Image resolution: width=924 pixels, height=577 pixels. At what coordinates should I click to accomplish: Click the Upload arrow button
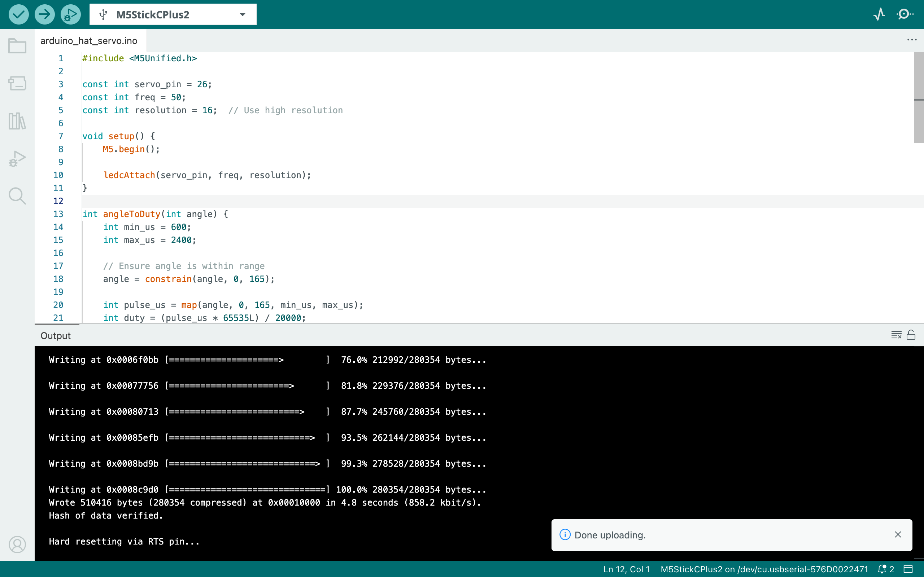[44, 14]
